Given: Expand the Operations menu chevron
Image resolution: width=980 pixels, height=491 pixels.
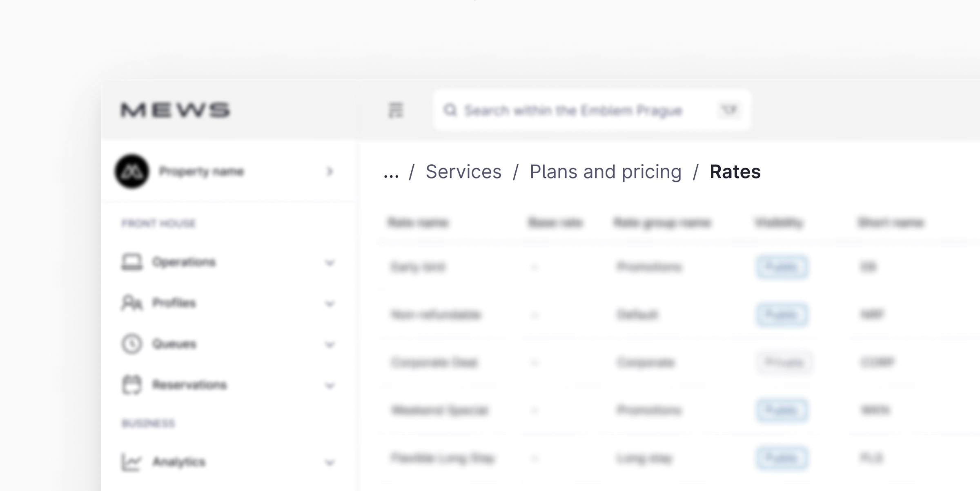Looking at the screenshot, I should click(x=330, y=263).
